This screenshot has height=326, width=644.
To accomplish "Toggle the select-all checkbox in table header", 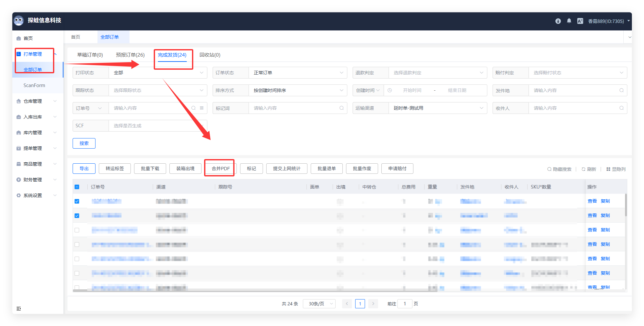I will click(77, 187).
